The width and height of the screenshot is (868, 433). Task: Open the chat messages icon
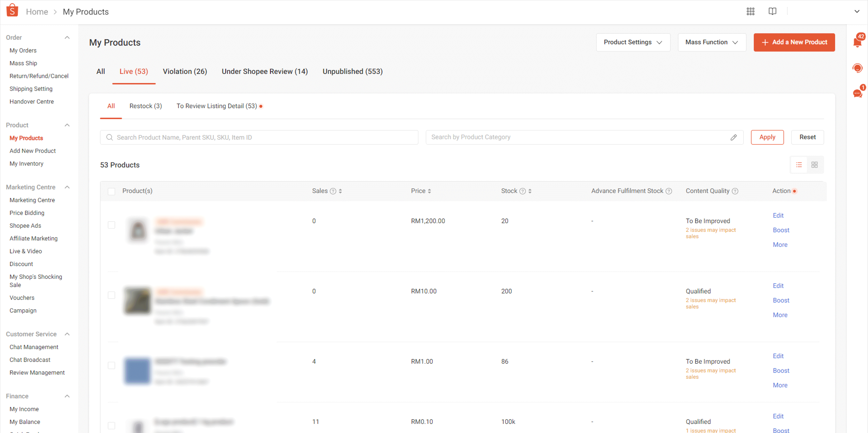[x=857, y=93]
